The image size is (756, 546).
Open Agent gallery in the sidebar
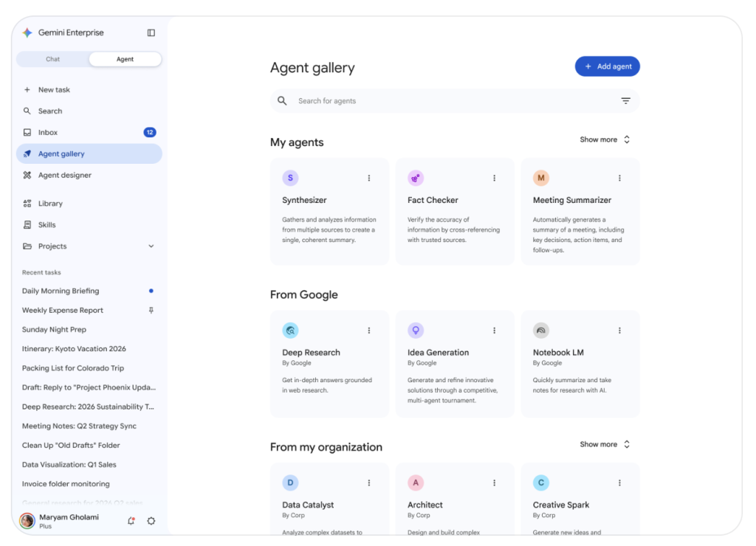[x=89, y=153]
